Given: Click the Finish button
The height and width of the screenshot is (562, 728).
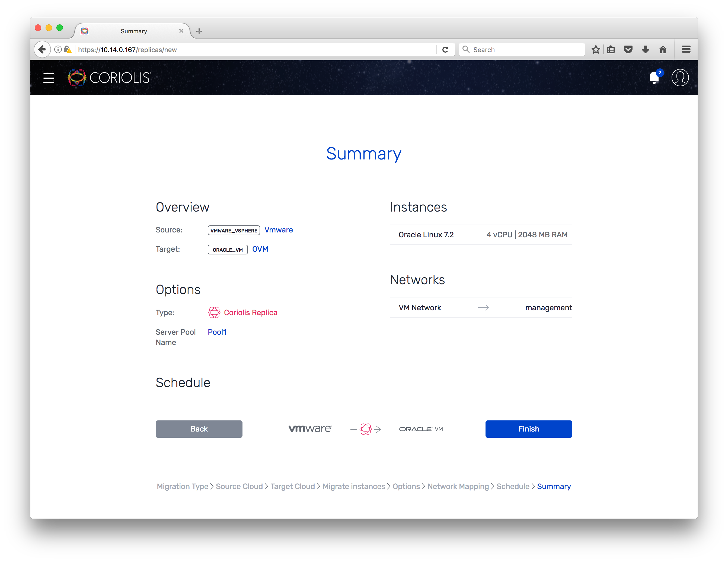Looking at the screenshot, I should [528, 429].
